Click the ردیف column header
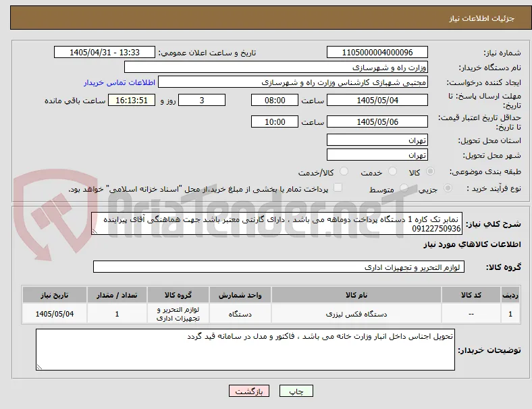Viewport: 532px width, 409px height. pos(510,295)
